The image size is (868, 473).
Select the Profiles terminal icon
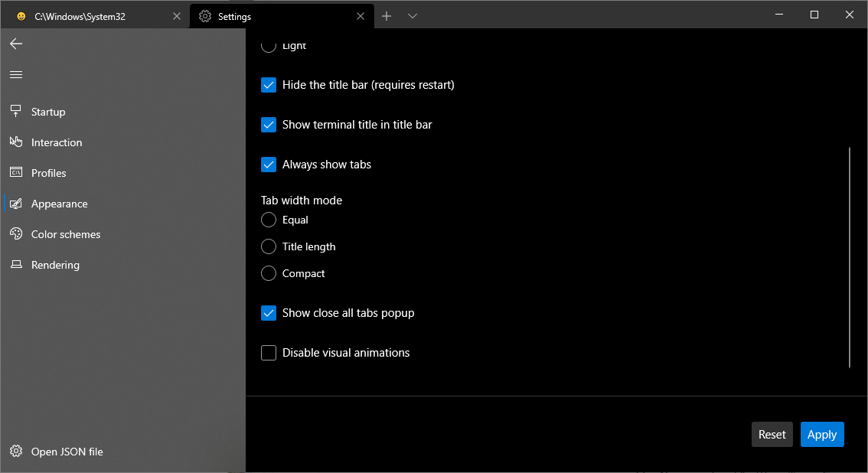pos(16,173)
